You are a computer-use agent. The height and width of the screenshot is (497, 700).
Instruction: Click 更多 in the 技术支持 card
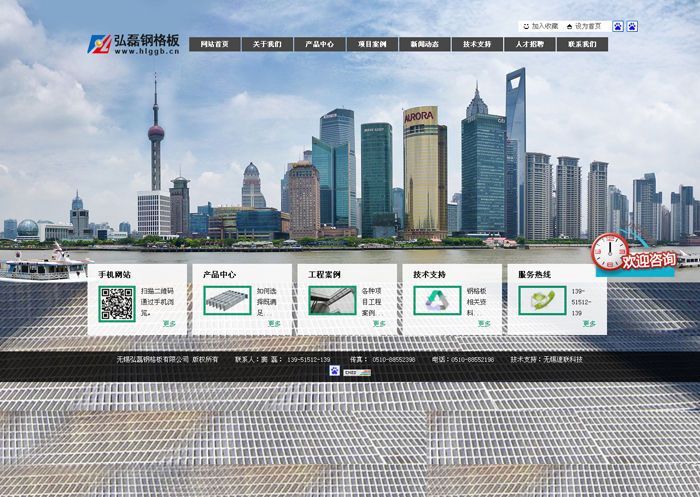(484, 324)
